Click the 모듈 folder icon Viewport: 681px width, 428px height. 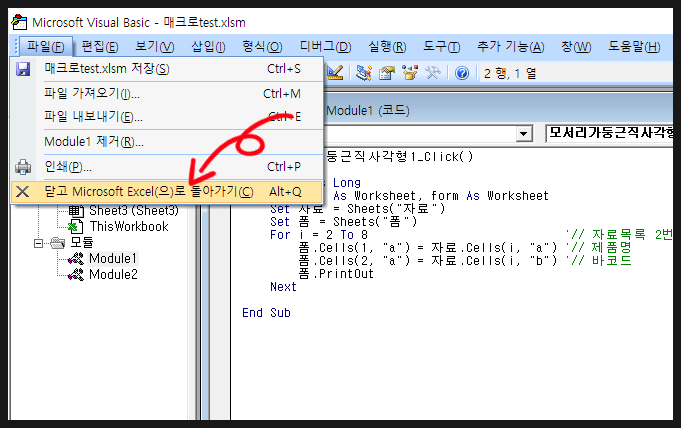point(58,242)
